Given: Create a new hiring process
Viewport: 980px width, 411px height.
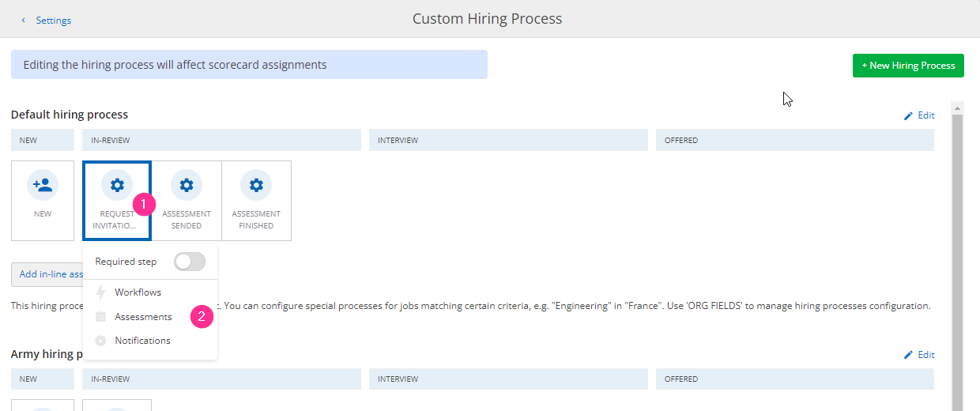Looking at the screenshot, I should click(x=908, y=66).
